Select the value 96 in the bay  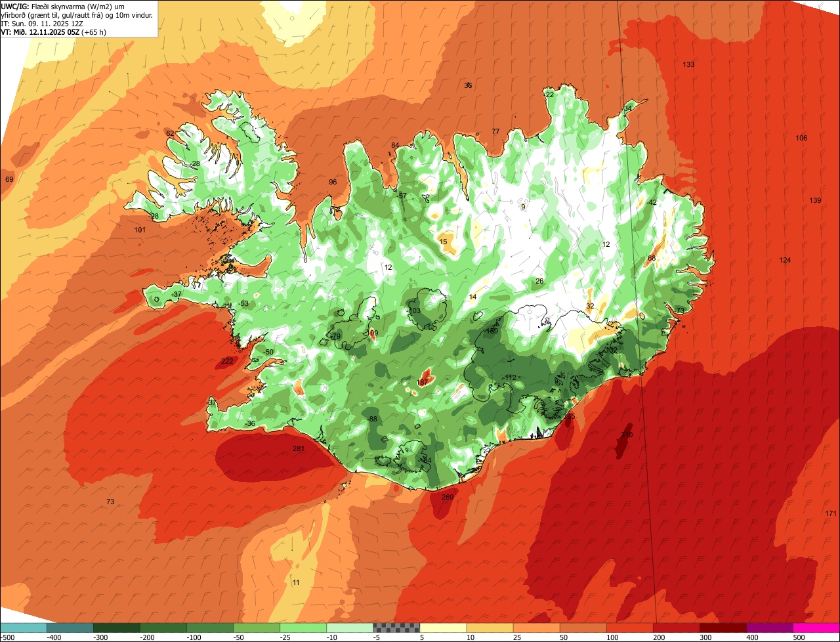[x=333, y=182]
